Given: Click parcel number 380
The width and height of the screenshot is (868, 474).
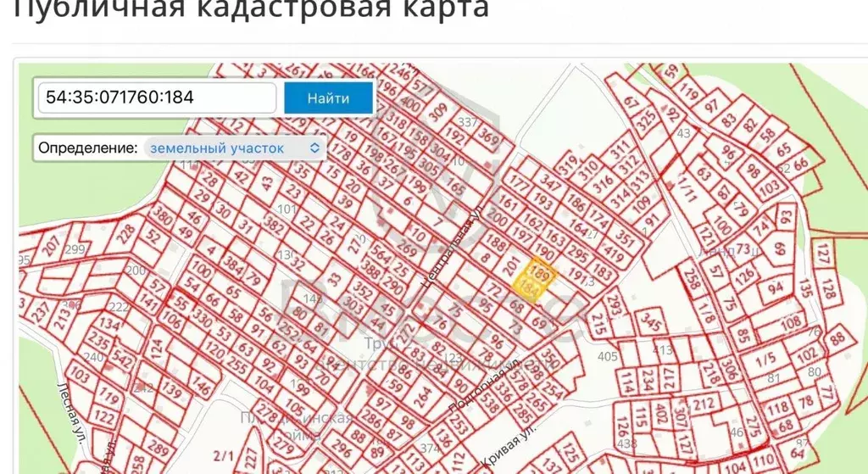Looking at the screenshot, I should (163, 215).
